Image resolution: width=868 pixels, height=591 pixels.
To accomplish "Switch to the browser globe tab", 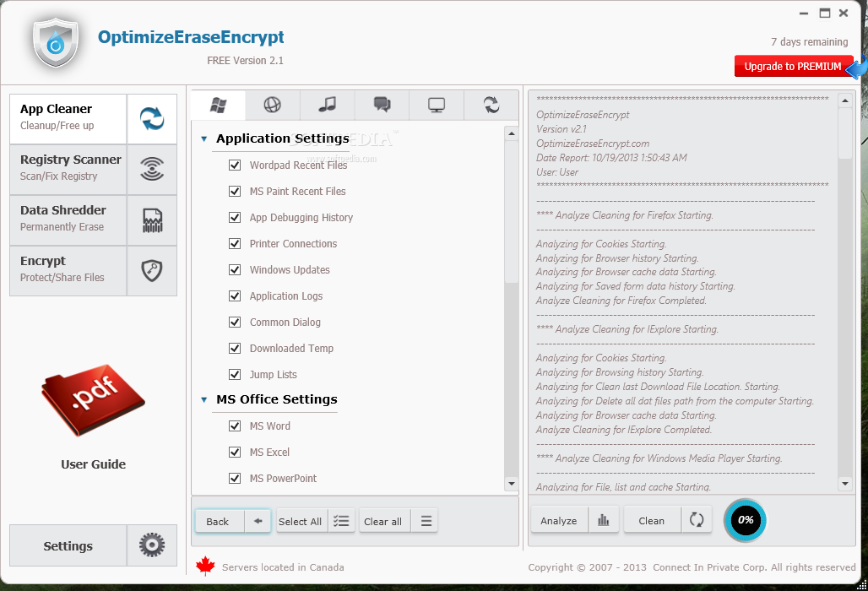I will click(x=273, y=105).
